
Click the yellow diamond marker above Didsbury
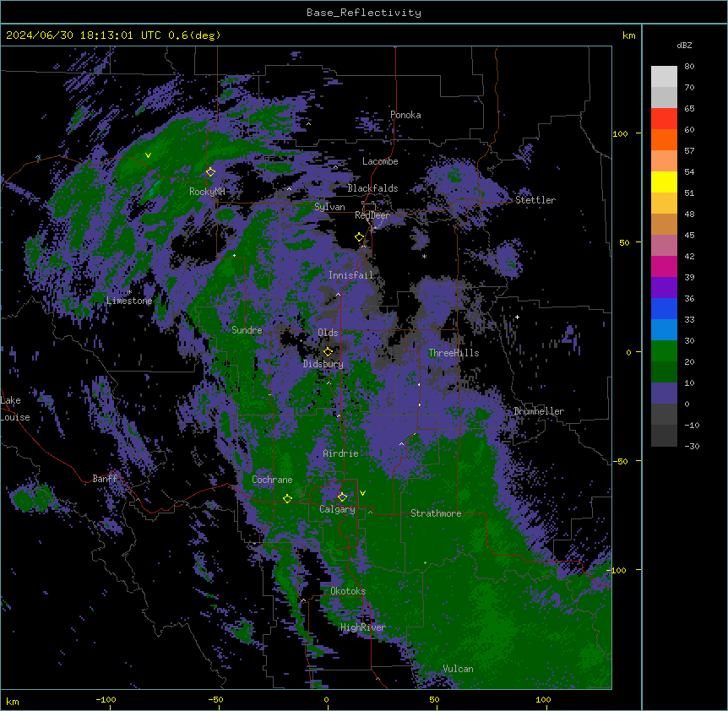point(328,351)
